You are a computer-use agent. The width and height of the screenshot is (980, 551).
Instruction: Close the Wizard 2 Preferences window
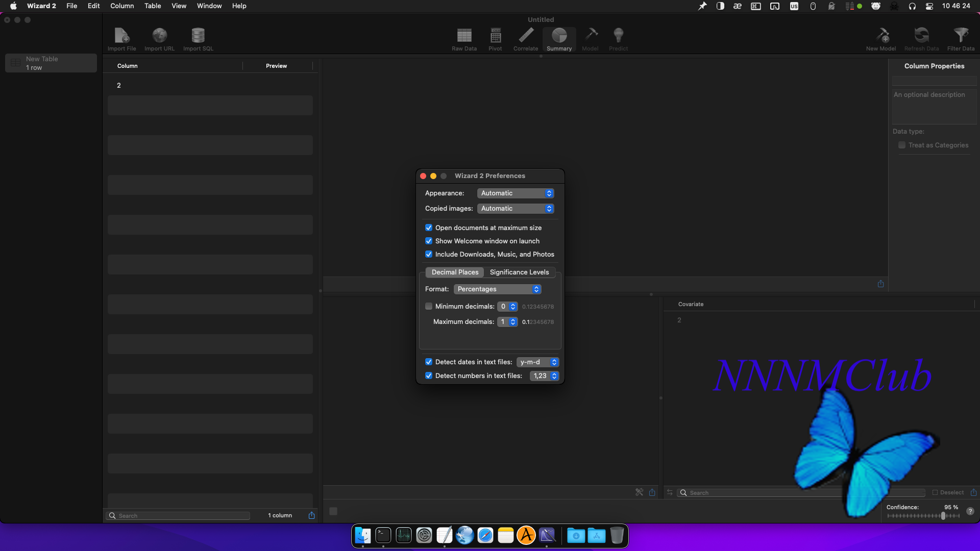tap(423, 176)
